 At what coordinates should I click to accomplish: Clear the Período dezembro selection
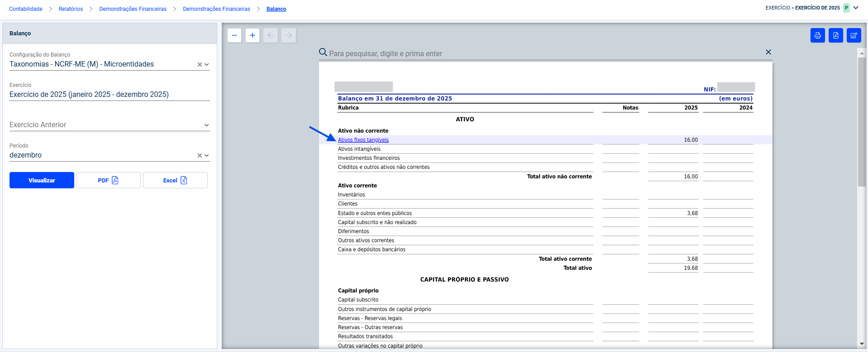[200, 156]
